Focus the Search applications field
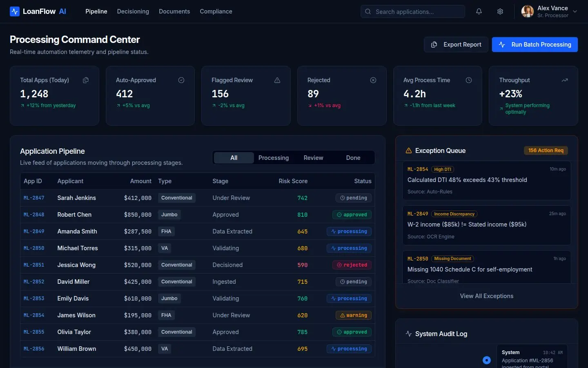 (416, 11)
